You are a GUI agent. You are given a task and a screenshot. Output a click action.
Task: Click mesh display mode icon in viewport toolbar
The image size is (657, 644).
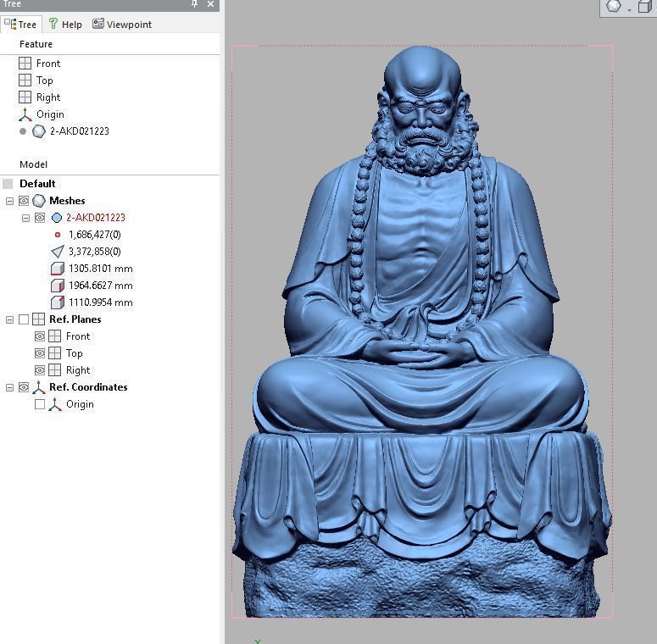coord(614,6)
